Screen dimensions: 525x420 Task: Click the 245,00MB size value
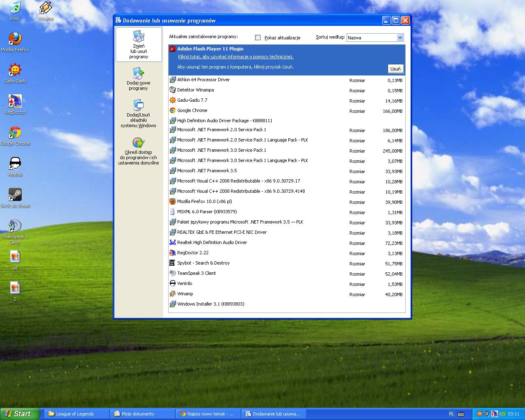[393, 151]
